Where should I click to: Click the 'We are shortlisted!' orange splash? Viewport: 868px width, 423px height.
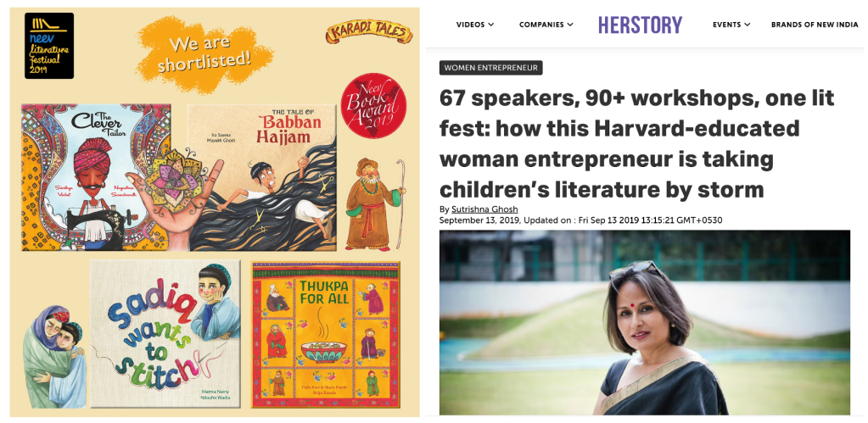tap(205, 54)
